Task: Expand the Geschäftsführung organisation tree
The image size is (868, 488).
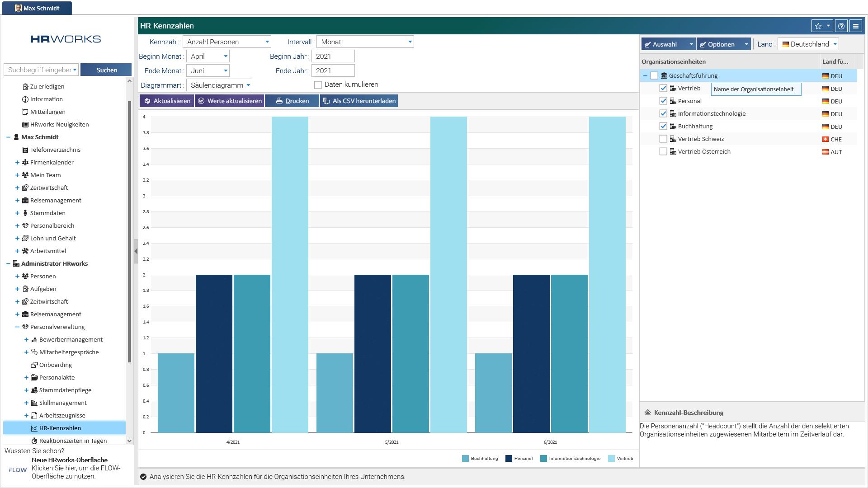Action: [x=646, y=75]
